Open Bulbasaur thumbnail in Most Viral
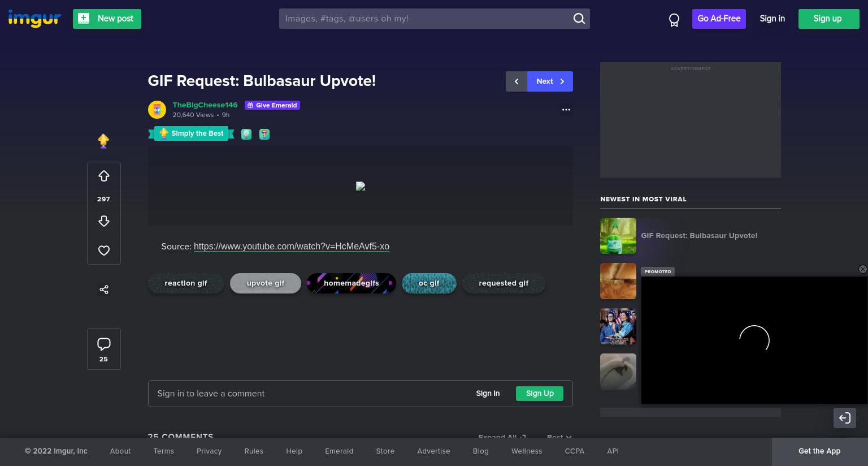868x466 pixels. (618, 236)
